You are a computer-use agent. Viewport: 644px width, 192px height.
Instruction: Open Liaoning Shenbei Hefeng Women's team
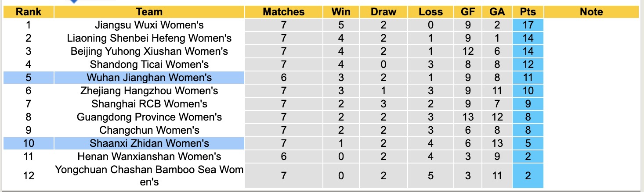(x=149, y=38)
